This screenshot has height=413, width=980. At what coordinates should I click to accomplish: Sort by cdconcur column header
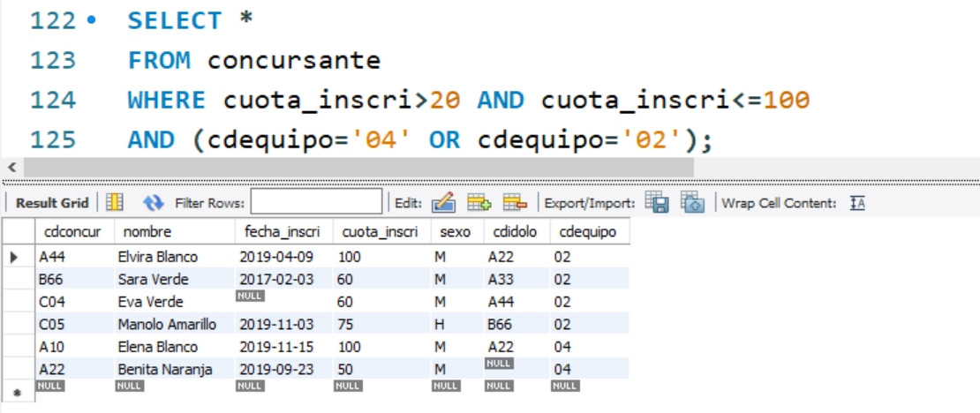[72, 232]
